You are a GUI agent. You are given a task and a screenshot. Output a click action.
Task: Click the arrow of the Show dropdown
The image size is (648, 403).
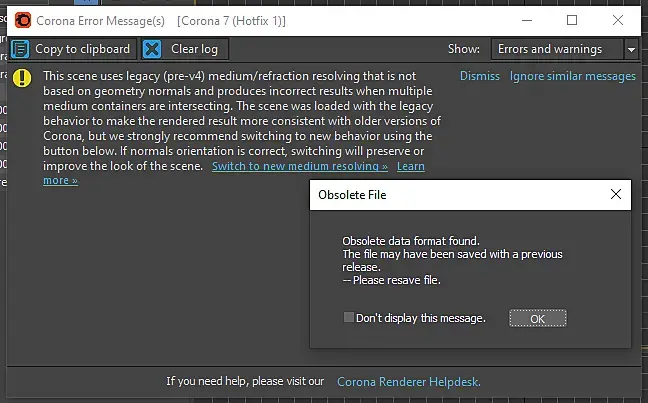coord(632,49)
